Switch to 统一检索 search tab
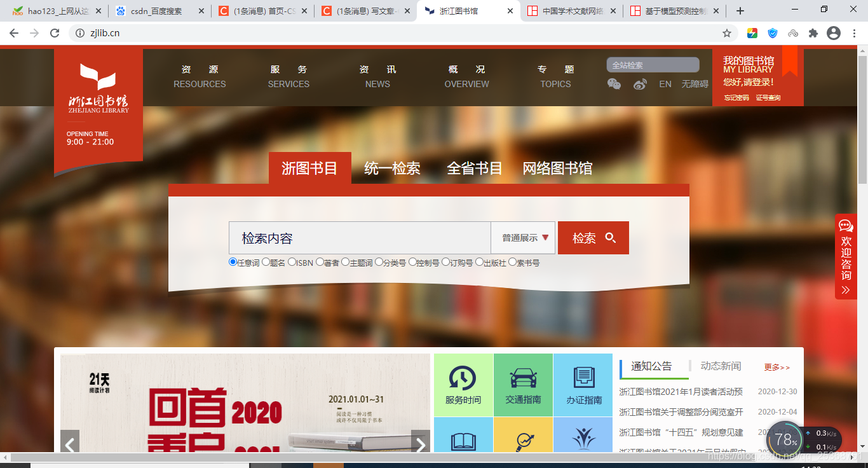 (x=392, y=169)
